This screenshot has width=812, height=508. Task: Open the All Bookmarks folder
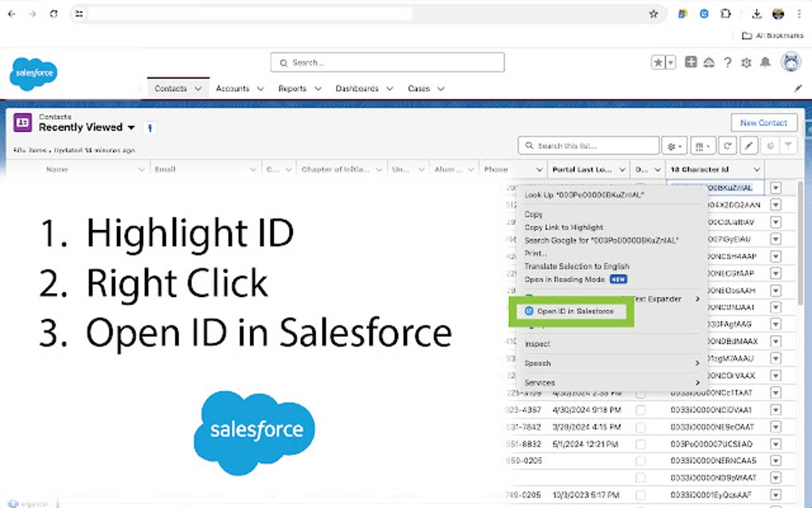pos(773,35)
